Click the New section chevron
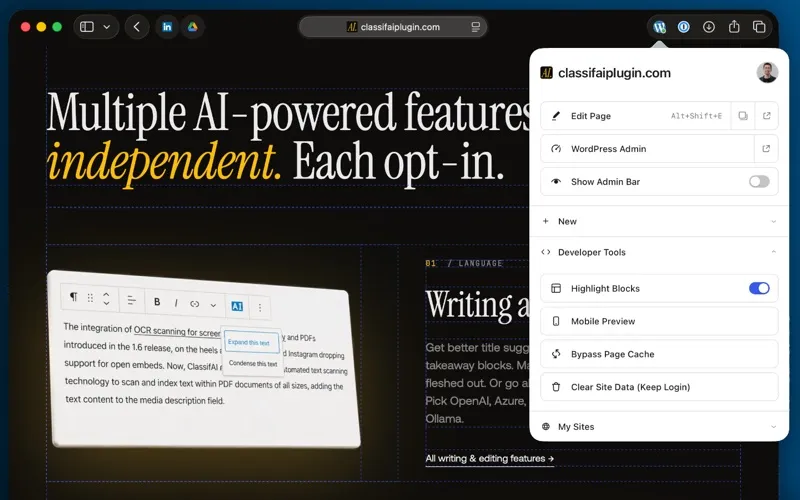 773,221
